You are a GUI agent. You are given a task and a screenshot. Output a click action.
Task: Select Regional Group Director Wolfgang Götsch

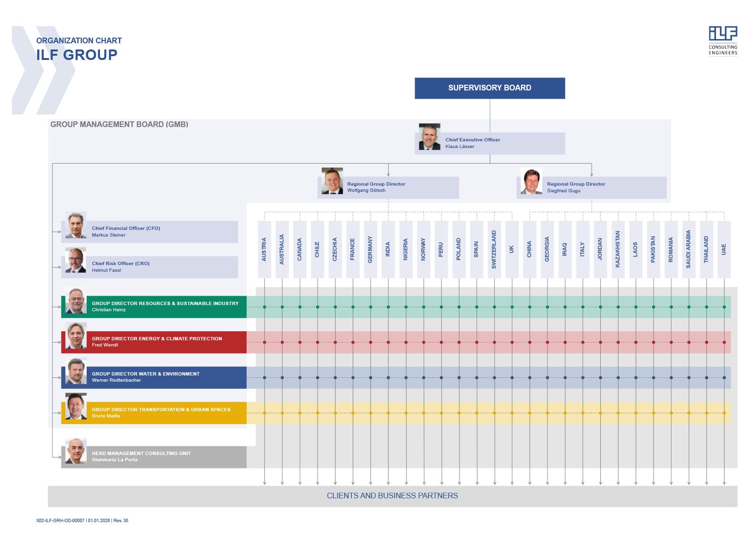pyautogui.click(x=388, y=188)
